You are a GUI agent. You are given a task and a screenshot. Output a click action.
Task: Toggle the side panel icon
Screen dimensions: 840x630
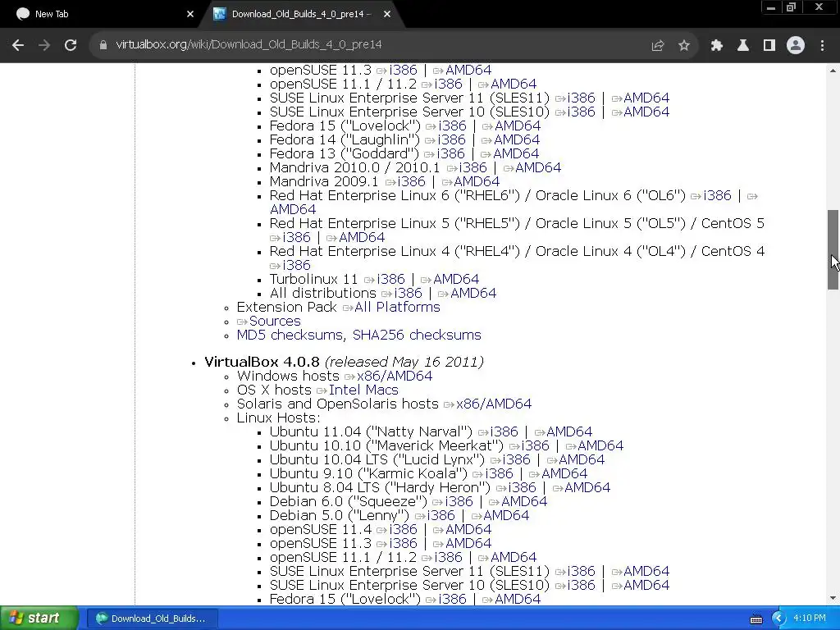[769, 46]
